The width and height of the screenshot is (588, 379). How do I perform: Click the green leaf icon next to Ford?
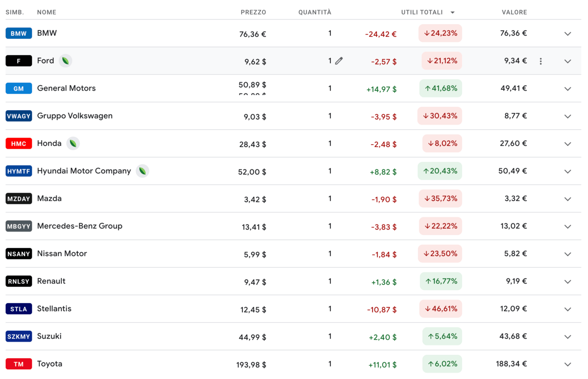point(66,61)
